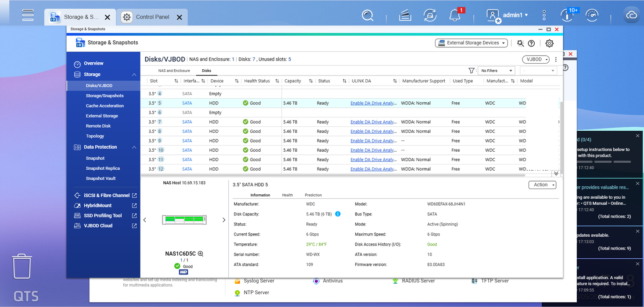Open the info icon with 10+ badge

[567, 16]
